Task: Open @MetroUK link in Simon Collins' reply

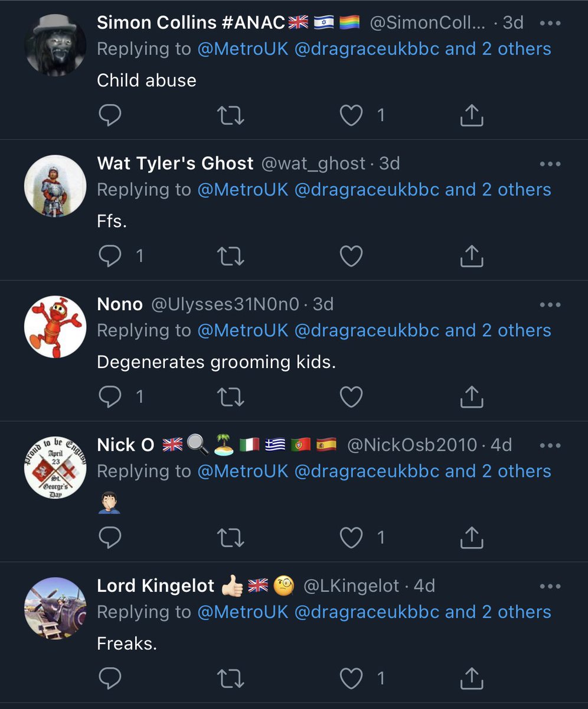Action: pos(243,48)
